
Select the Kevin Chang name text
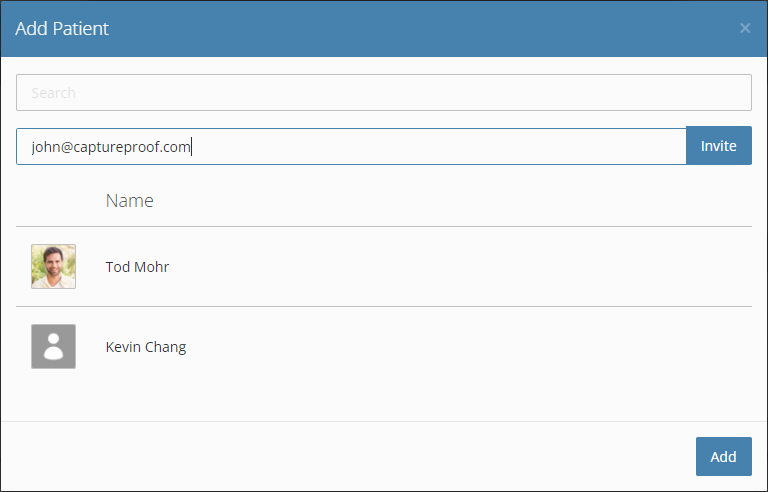[146, 347]
